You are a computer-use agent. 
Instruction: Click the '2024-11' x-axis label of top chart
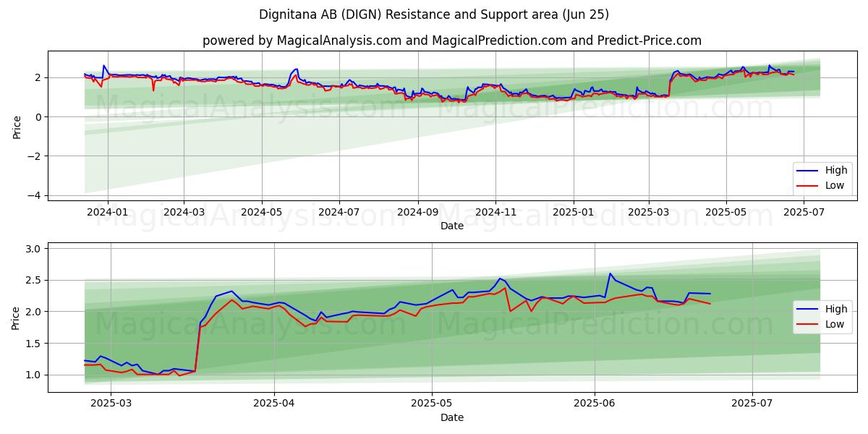coord(495,213)
